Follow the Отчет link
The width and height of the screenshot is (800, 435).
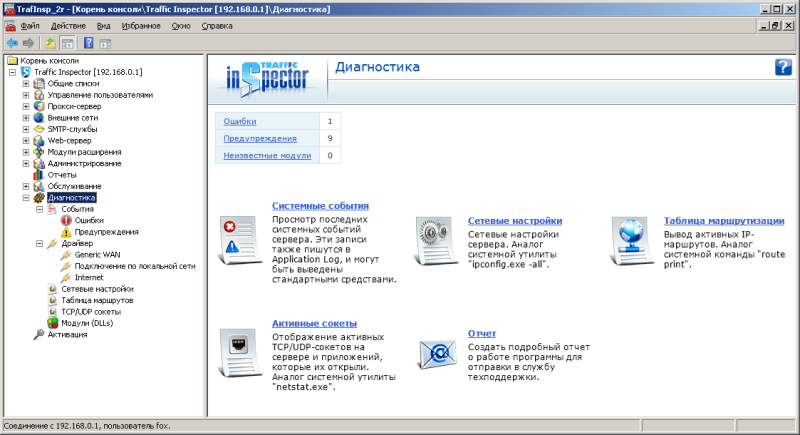482,334
